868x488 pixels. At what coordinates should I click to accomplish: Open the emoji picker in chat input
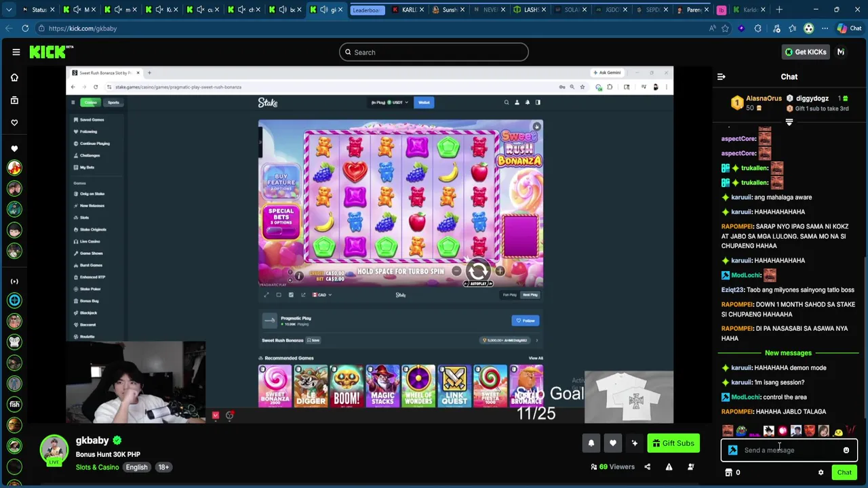[x=846, y=450]
